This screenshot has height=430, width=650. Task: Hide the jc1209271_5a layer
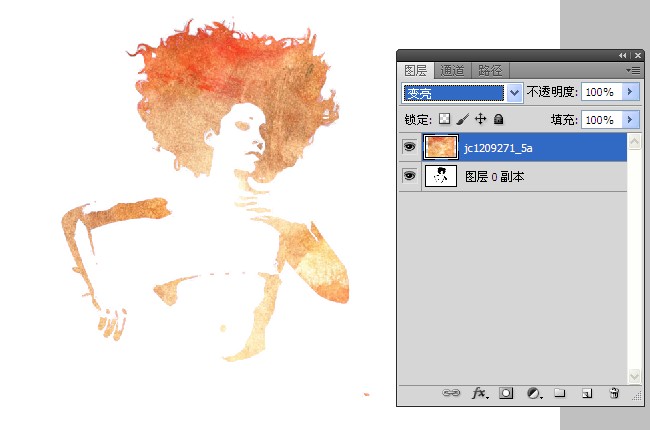409,147
